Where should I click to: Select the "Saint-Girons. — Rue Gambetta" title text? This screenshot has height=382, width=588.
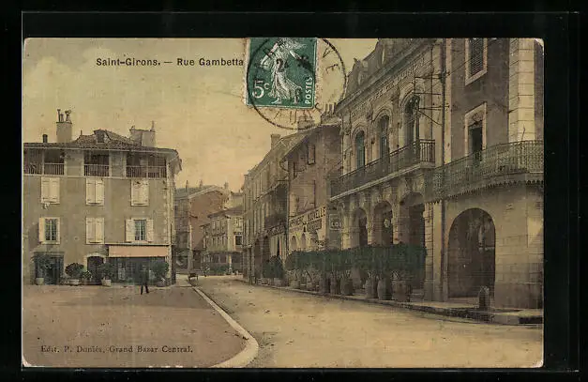tap(169, 62)
